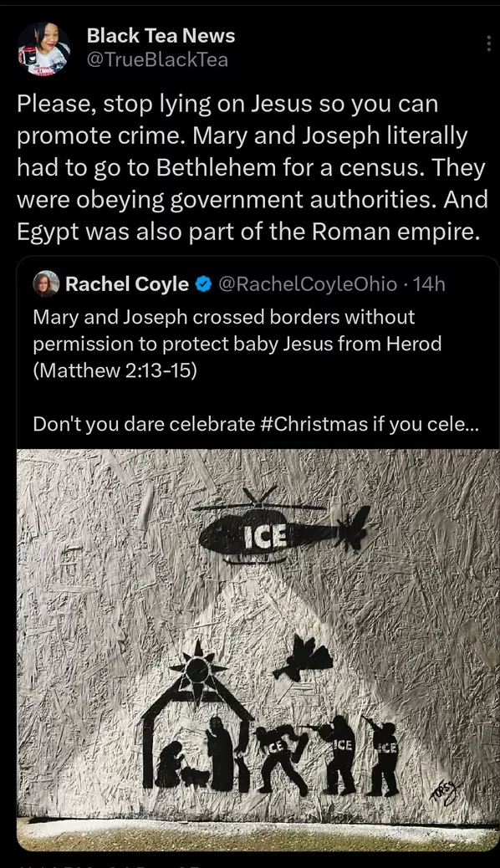
Task: Open the three-dot more options menu
Action: point(488,43)
